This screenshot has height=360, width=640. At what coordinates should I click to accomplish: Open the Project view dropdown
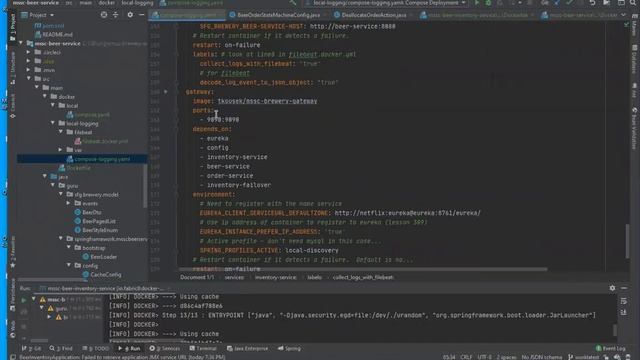(x=38, y=15)
